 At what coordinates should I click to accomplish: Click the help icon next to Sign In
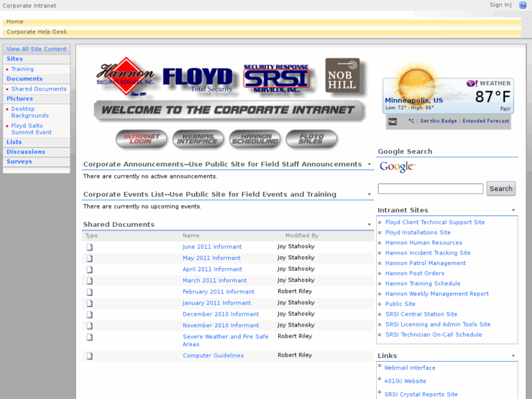522,5
